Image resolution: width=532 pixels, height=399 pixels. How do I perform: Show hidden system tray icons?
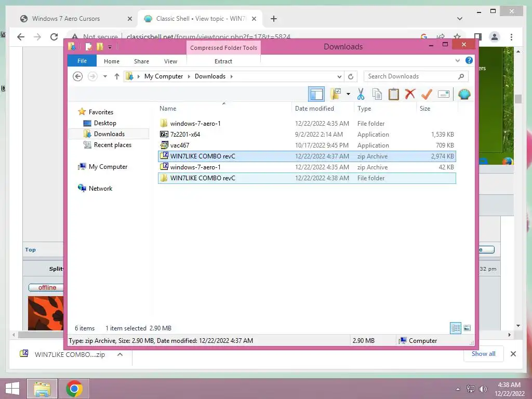tap(458, 389)
